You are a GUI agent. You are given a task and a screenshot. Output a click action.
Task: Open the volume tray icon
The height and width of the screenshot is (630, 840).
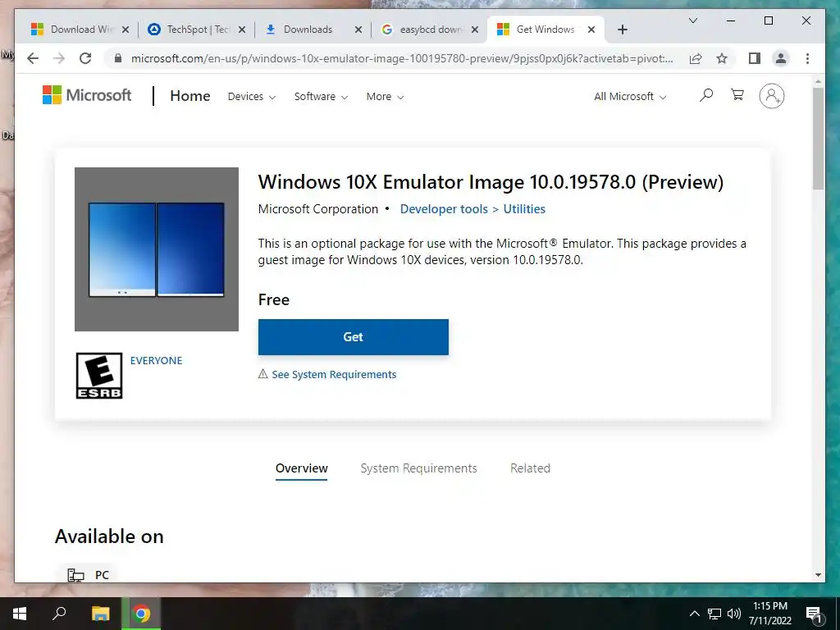coord(734,614)
